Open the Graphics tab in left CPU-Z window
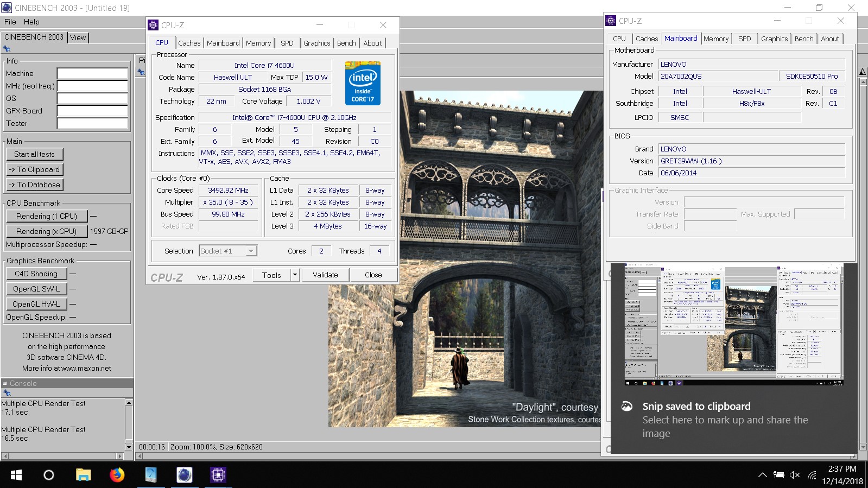The width and height of the screenshot is (868, 488). point(316,43)
